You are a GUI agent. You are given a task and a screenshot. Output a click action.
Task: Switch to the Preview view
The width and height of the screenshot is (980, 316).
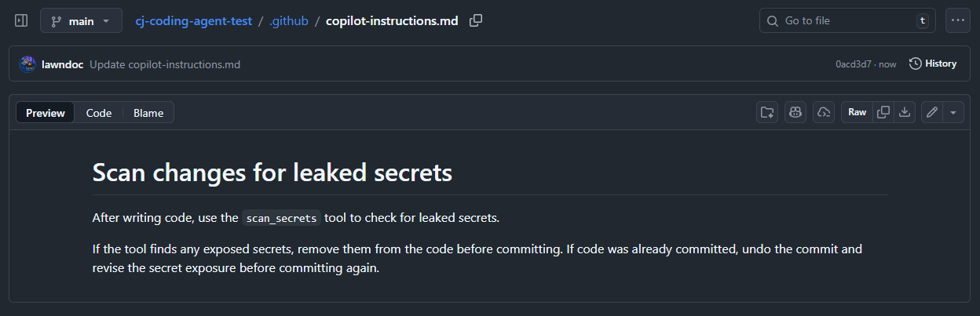[x=46, y=113]
